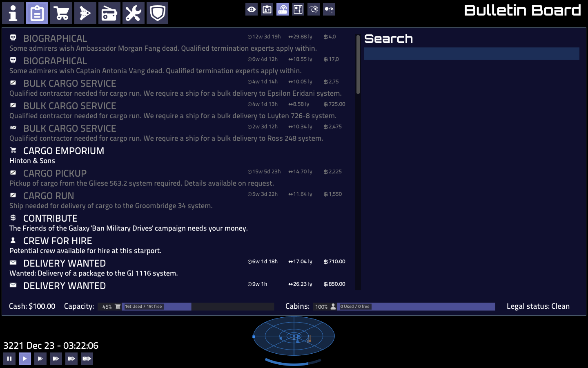This screenshot has width=588, height=368.
Task: Open the Morgan Fang BIOGRAPHICAL mission
Action: click(x=178, y=43)
